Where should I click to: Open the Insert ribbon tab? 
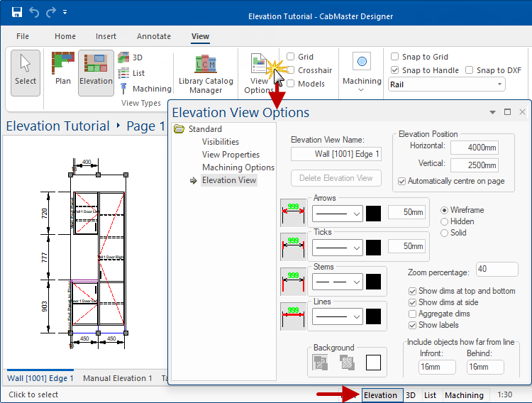tap(106, 36)
